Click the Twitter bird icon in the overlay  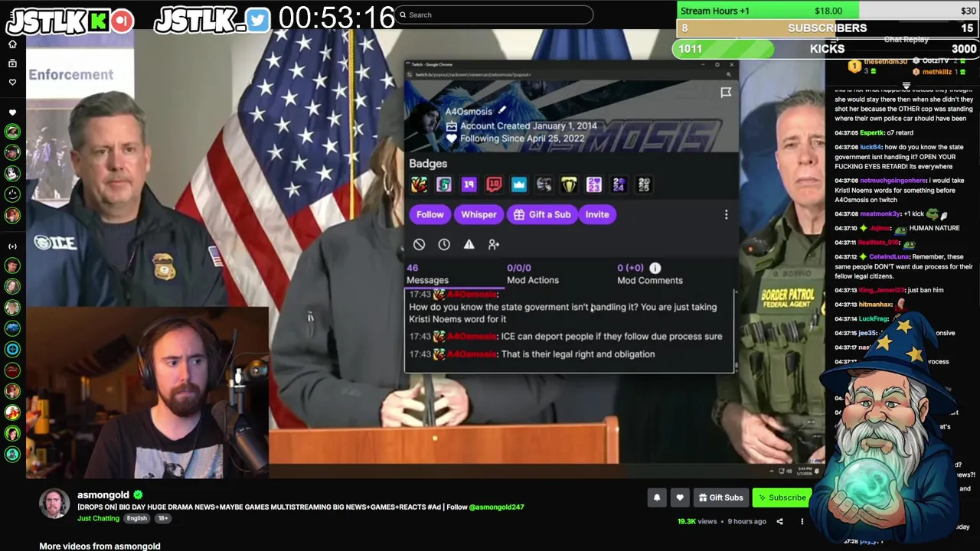[258, 21]
